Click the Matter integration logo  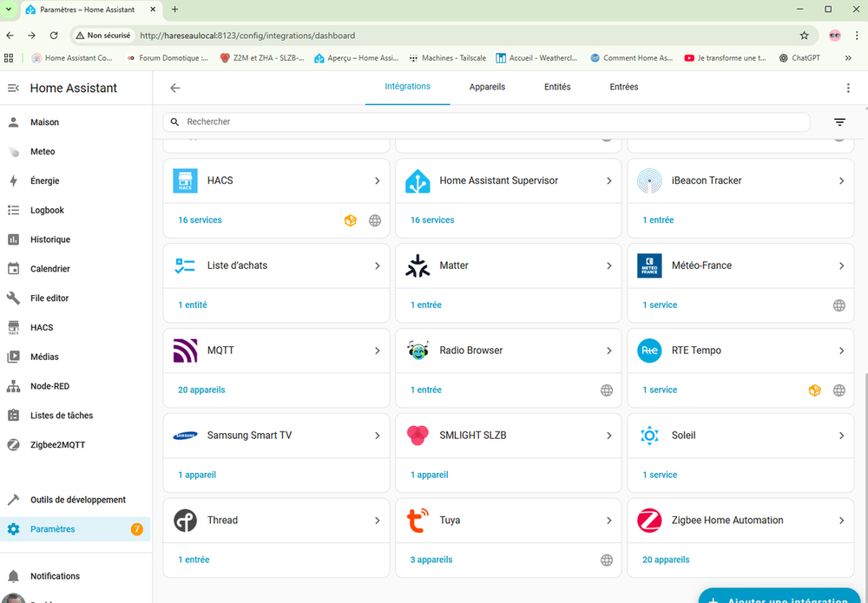coord(418,265)
